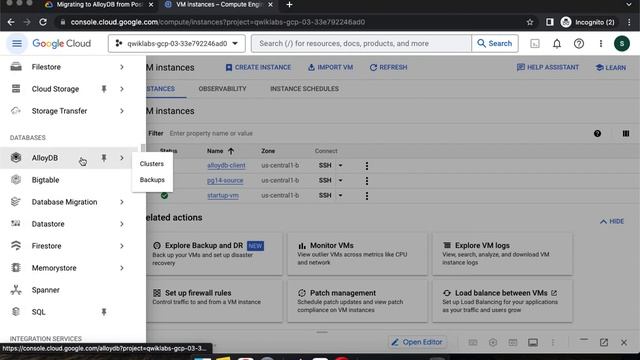This screenshot has width=640, height=360.
Task: Expand the Firestore submenu arrow
Action: click(x=122, y=246)
